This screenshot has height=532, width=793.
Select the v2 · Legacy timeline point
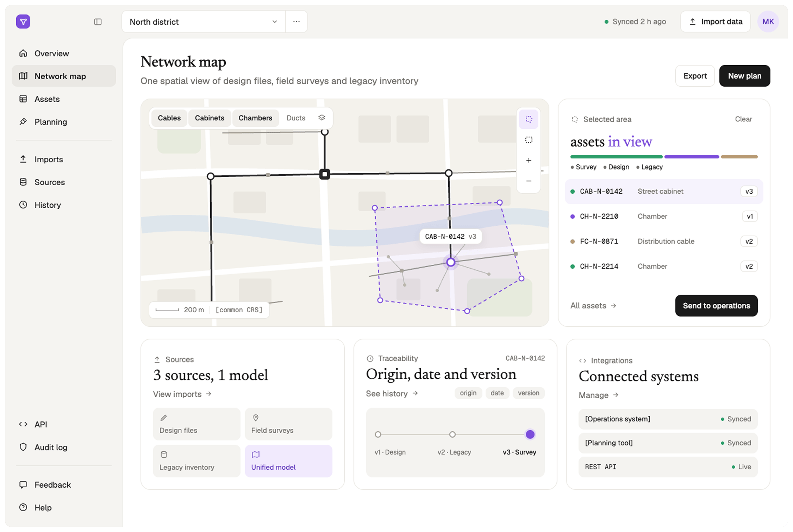452,435
